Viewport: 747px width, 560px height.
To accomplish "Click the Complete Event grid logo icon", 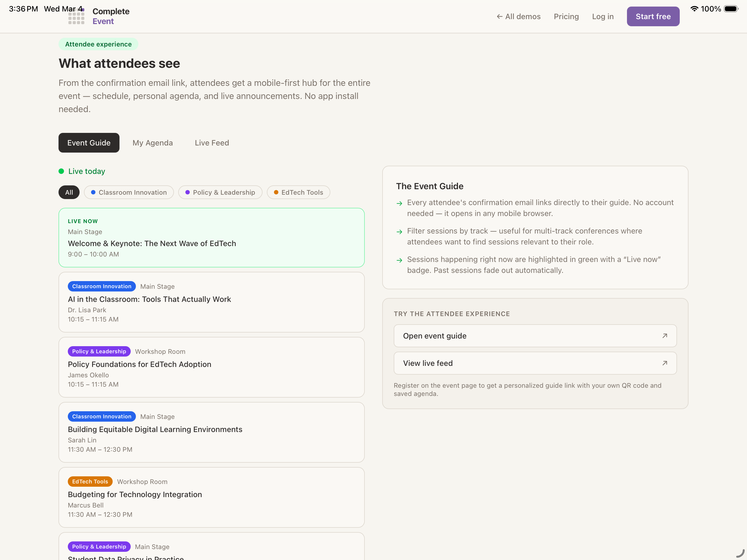I will 76,17.
